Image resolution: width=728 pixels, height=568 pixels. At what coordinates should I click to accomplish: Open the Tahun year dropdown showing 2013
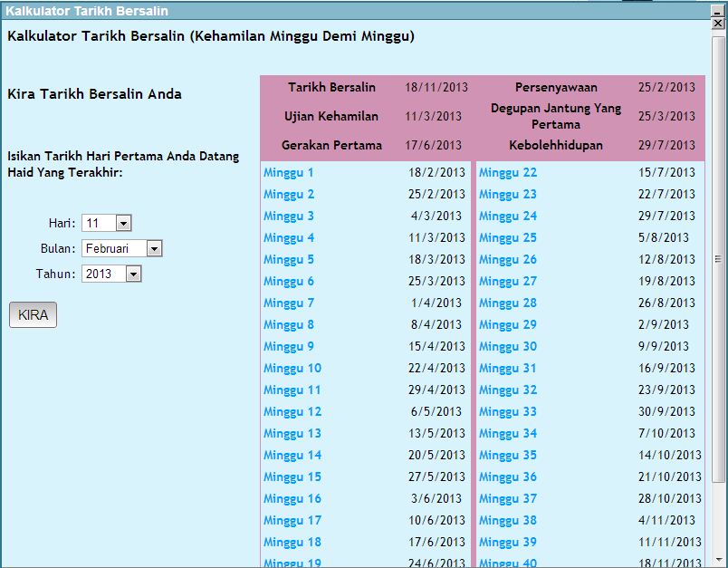coord(111,274)
